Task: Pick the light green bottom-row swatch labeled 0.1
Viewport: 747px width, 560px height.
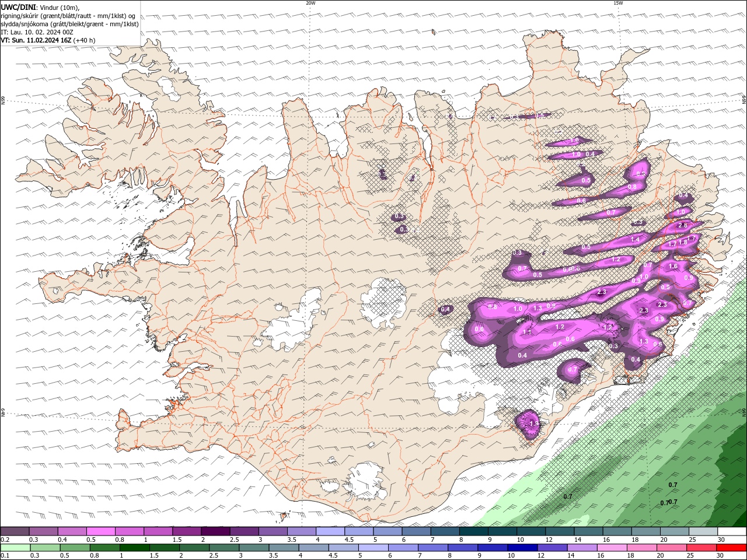Action: (15, 548)
